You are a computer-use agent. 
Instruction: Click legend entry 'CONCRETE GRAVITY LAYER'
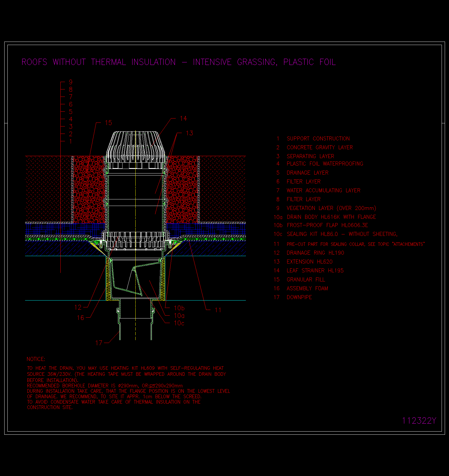[x=320, y=148]
